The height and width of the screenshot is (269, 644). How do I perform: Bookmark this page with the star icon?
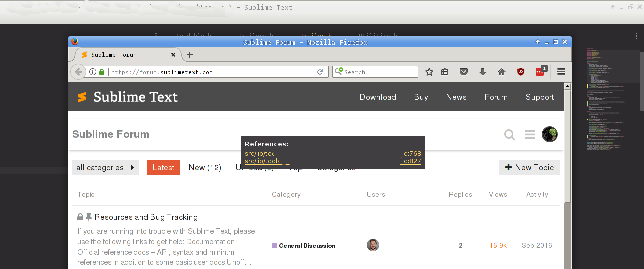coord(429,72)
